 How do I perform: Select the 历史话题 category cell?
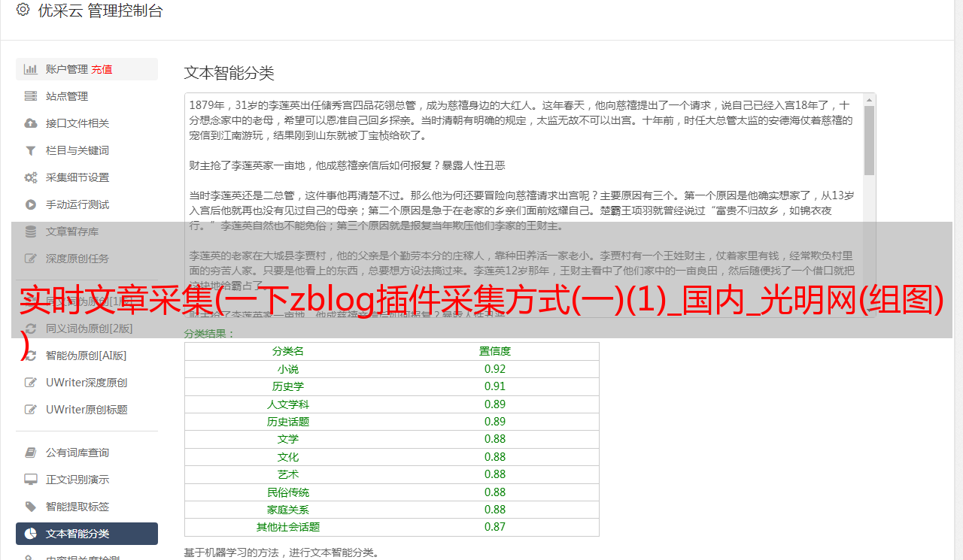coord(288,422)
